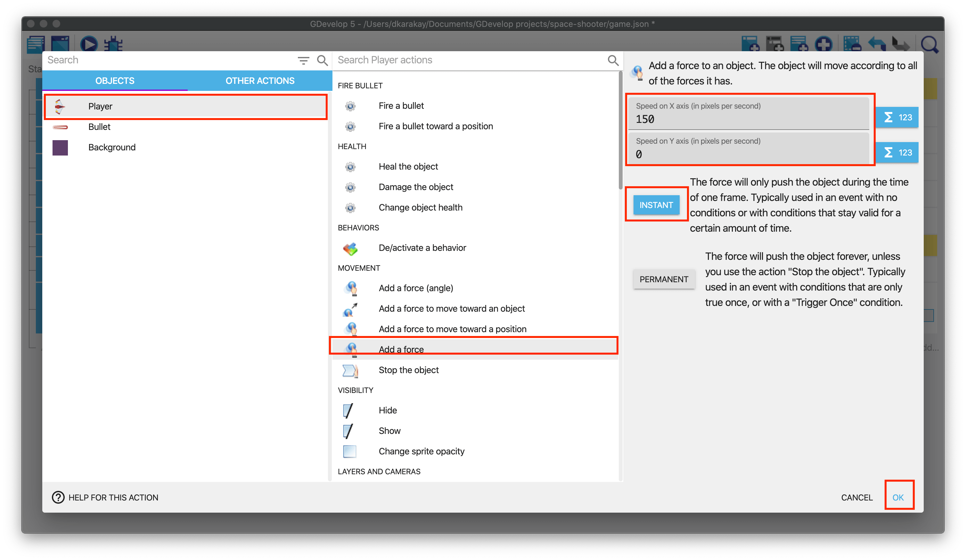Open expression editor for Y axis speed
The width and height of the screenshot is (966, 560).
(897, 152)
